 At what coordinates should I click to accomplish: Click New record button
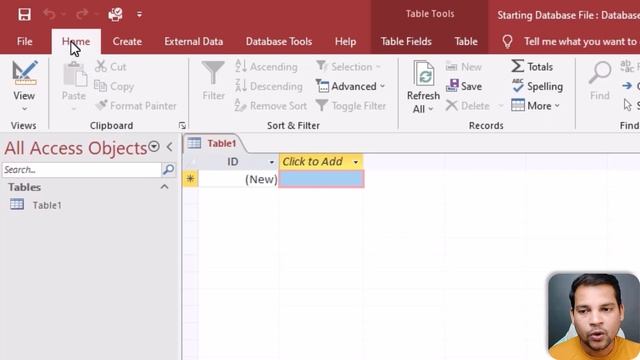click(x=464, y=67)
